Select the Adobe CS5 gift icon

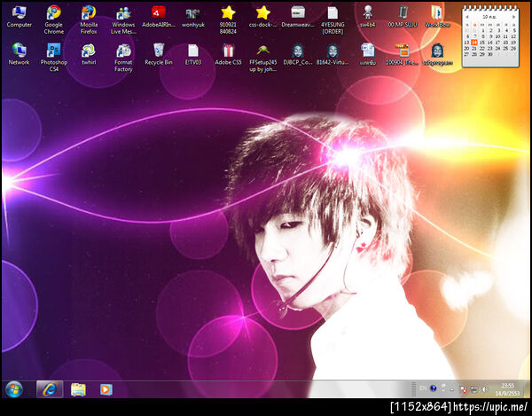click(228, 54)
